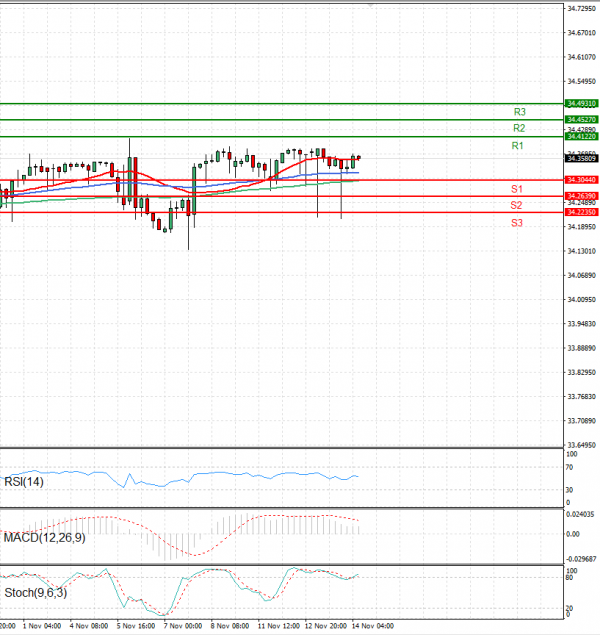Click the 4 Nov 08:00 time label
The image size is (600, 635).
pos(89,626)
